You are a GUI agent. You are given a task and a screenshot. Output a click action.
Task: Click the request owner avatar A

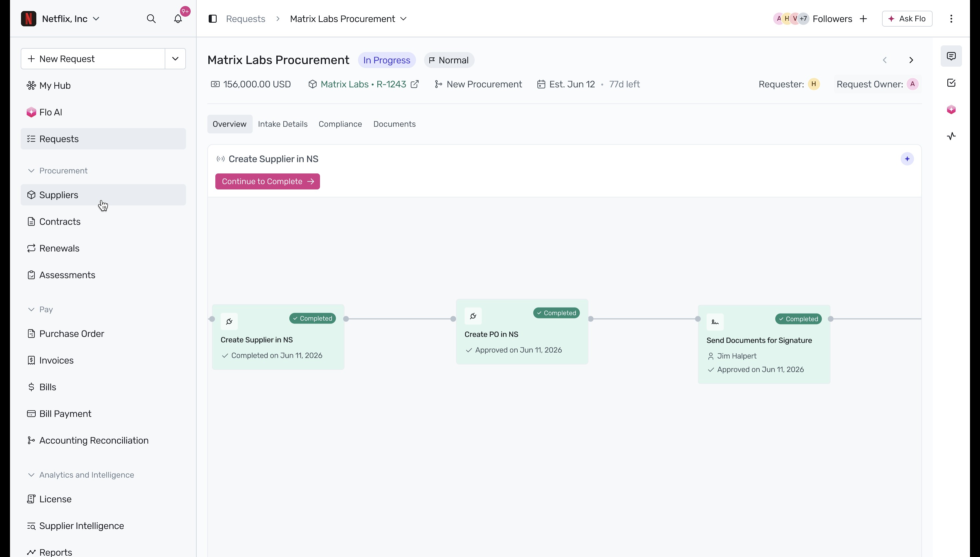912,84
